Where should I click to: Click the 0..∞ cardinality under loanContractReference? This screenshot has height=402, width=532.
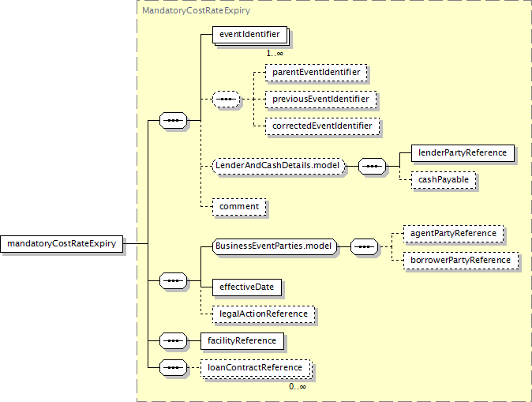point(298,387)
